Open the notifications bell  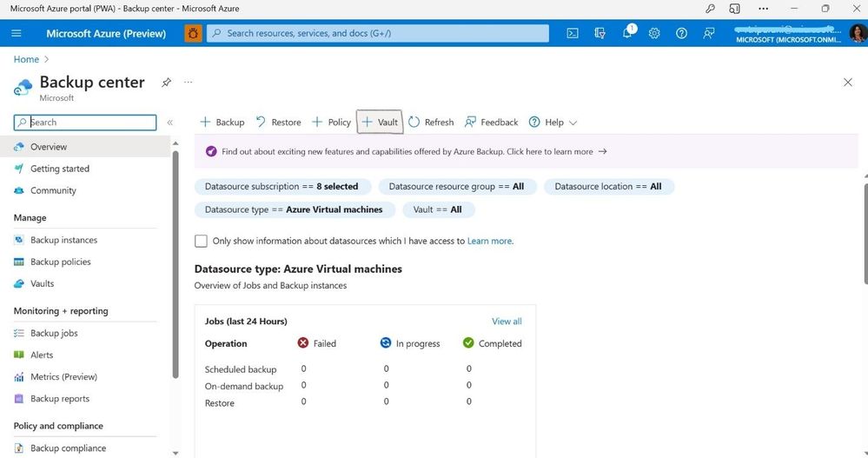click(627, 32)
